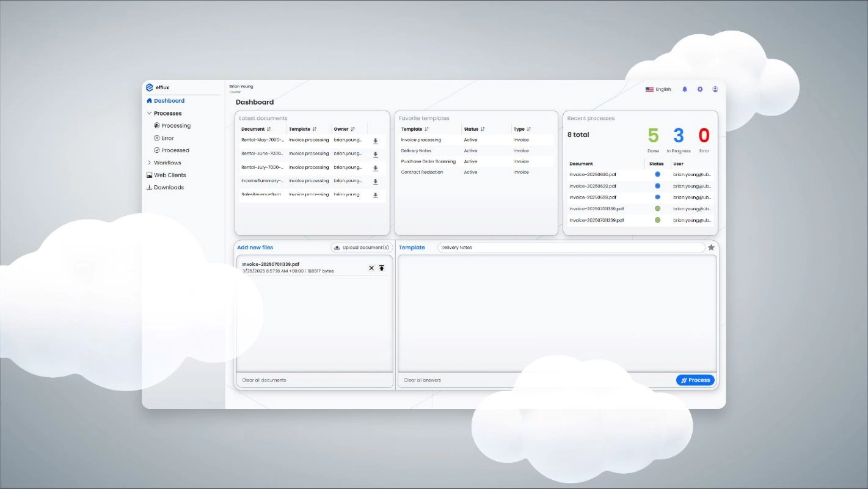Click the Web Clients monitor icon
The width and height of the screenshot is (868, 489).
(x=149, y=175)
